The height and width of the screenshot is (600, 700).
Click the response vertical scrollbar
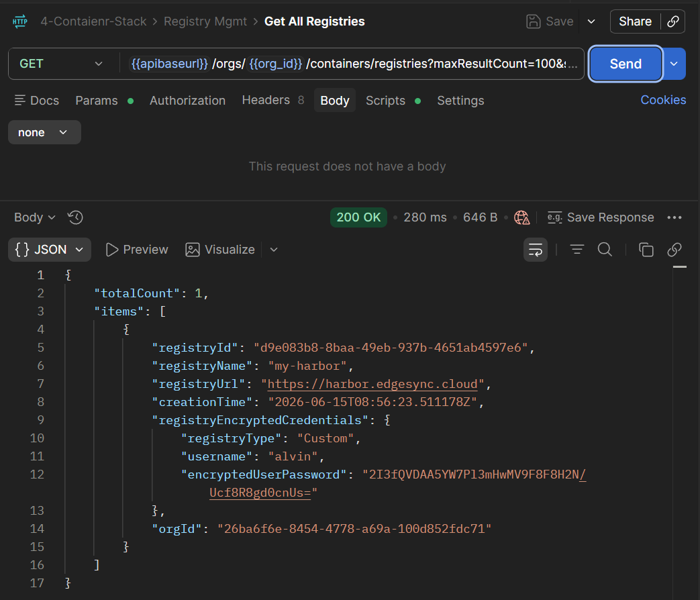(679, 433)
